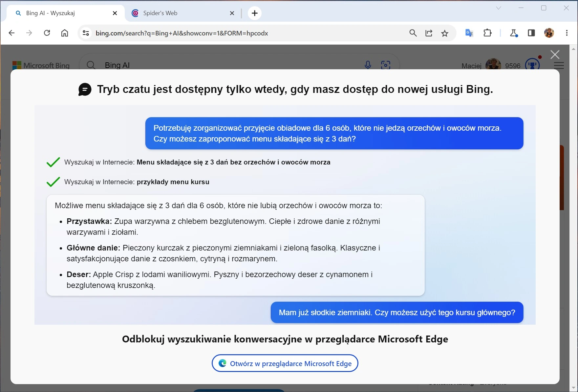Click Otwórz w przeglądarce Microsoft Edge button
Image resolution: width=578 pixels, height=392 pixels.
coord(285,363)
